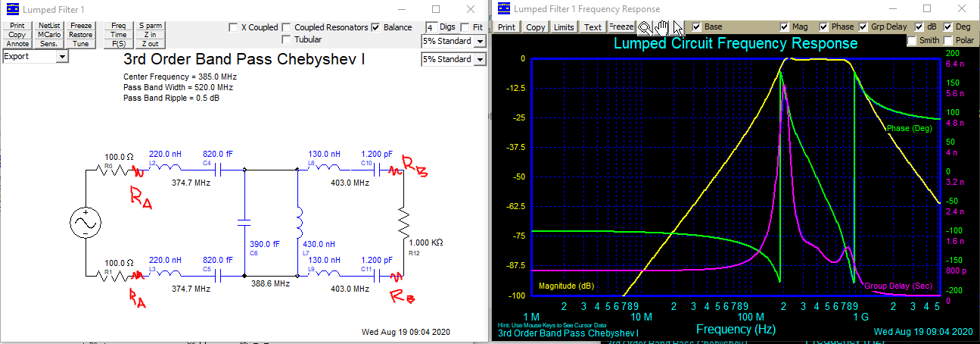
Task: Select the arrow pointer cursor tool
Action: (677, 27)
